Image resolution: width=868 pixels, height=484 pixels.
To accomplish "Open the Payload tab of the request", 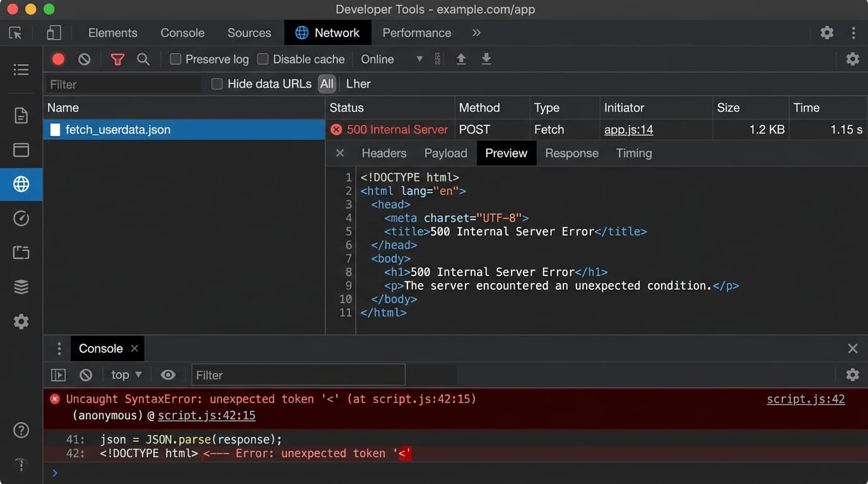I will pos(446,153).
